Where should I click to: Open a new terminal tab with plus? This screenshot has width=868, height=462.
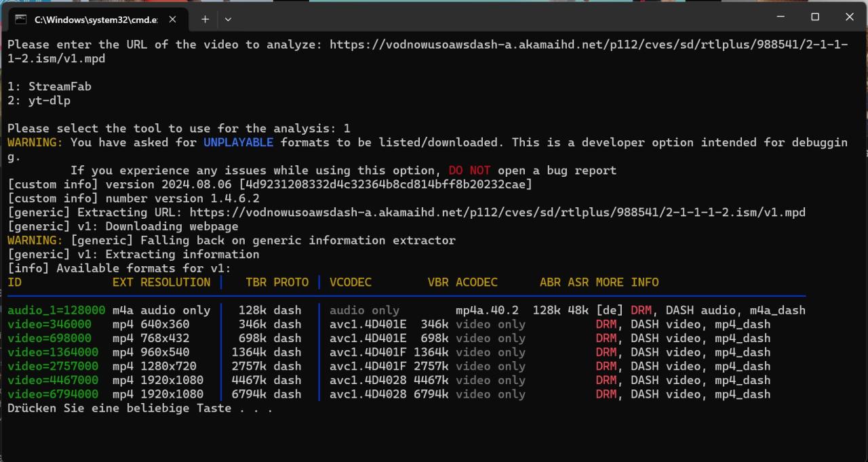tap(205, 19)
